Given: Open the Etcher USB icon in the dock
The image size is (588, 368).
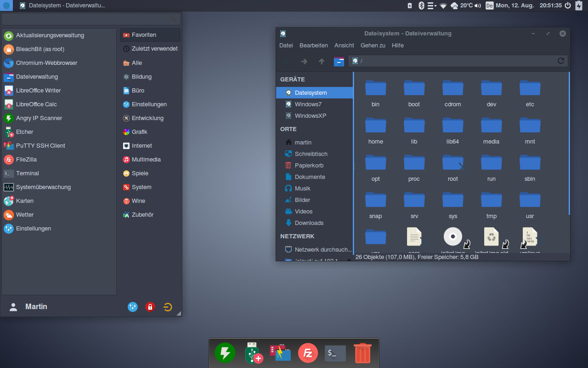Looking at the screenshot, I should [253, 353].
